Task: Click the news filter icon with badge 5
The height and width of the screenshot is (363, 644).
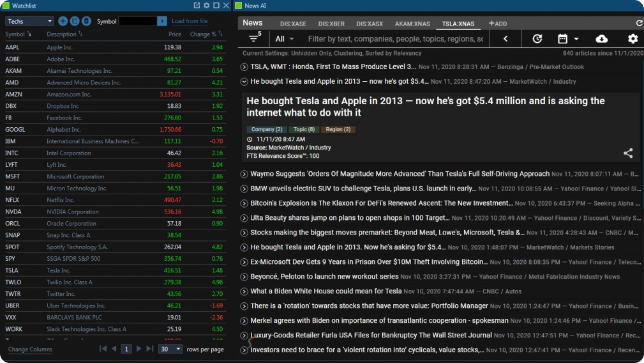Action: click(254, 38)
